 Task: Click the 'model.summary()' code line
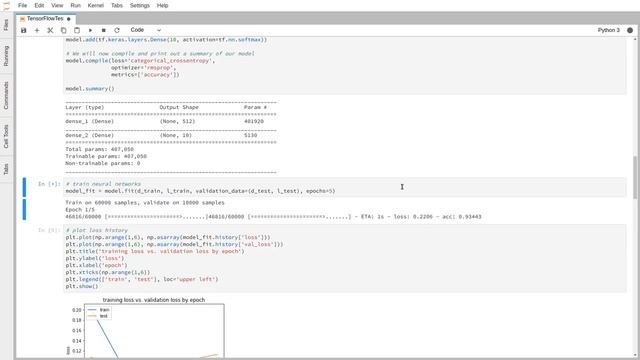(x=90, y=89)
